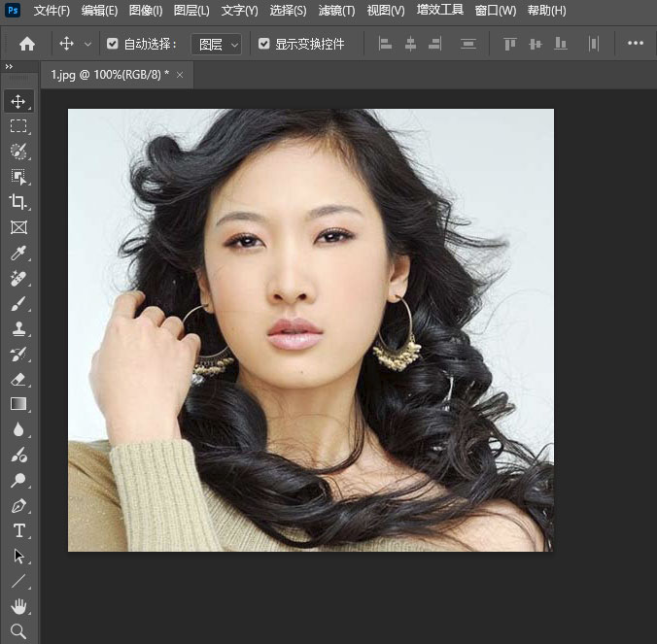Viewport: 657px width, 644px height.
Task: Select the Spot Healing Brush tool
Action: [18, 278]
